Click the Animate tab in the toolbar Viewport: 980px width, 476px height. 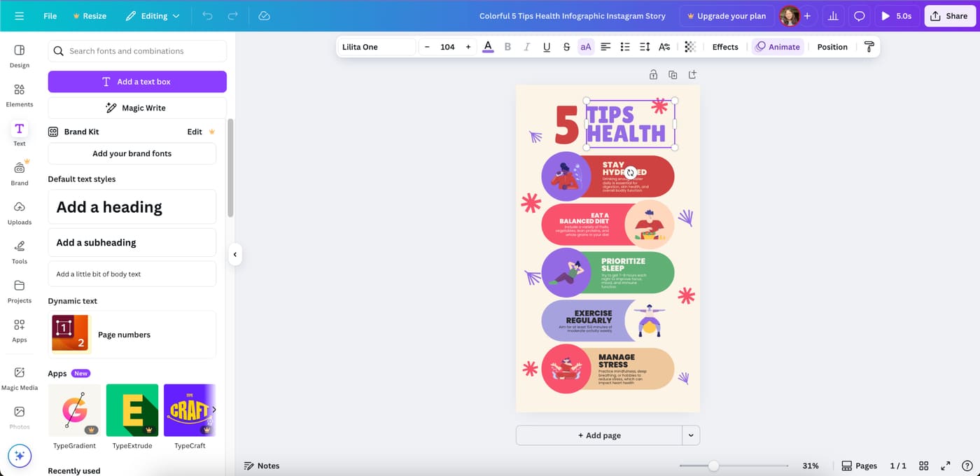click(x=777, y=46)
